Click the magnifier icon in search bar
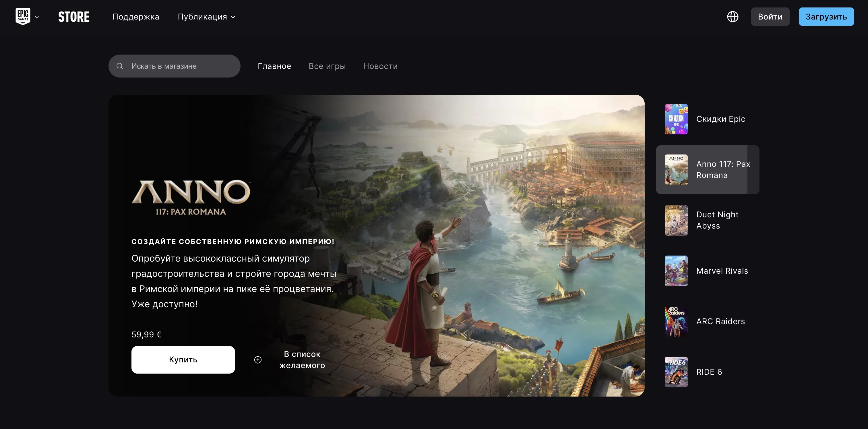The image size is (868, 429). point(120,66)
